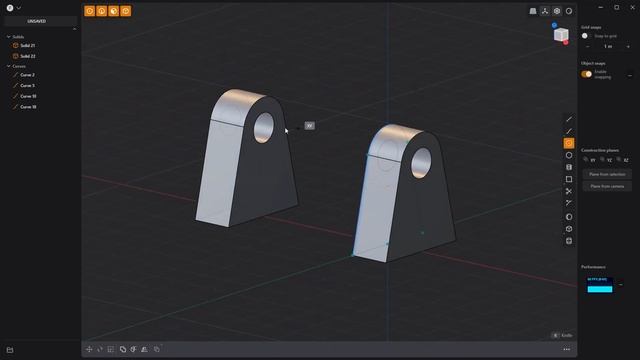The width and height of the screenshot is (640, 360).
Task: Click the fifth bottom bar command icon
Action: point(133,349)
